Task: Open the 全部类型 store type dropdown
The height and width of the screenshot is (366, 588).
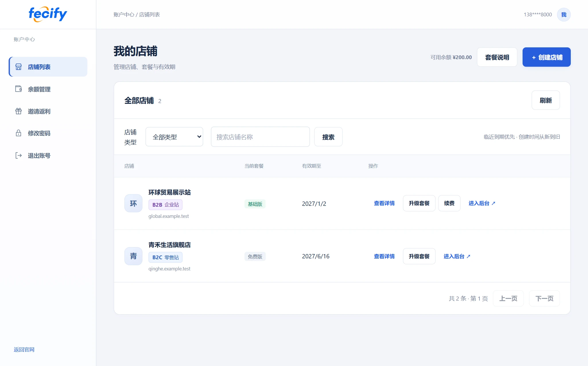Action: [174, 137]
